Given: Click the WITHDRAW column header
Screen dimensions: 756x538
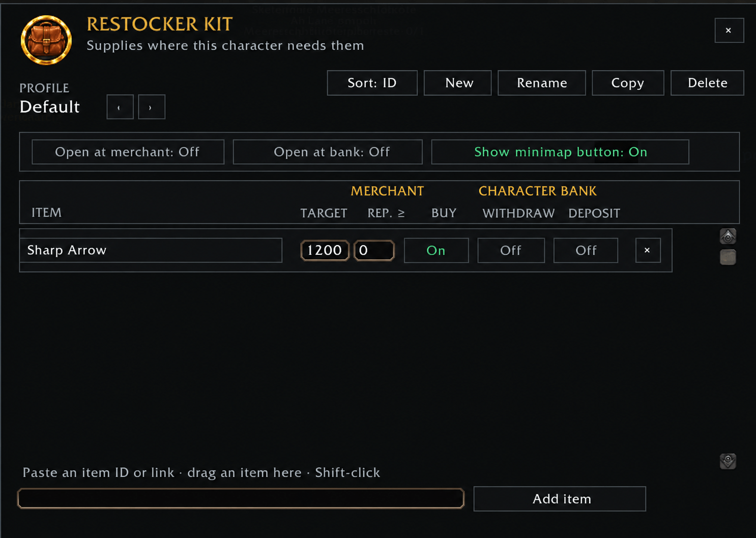Looking at the screenshot, I should click(x=518, y=213).
